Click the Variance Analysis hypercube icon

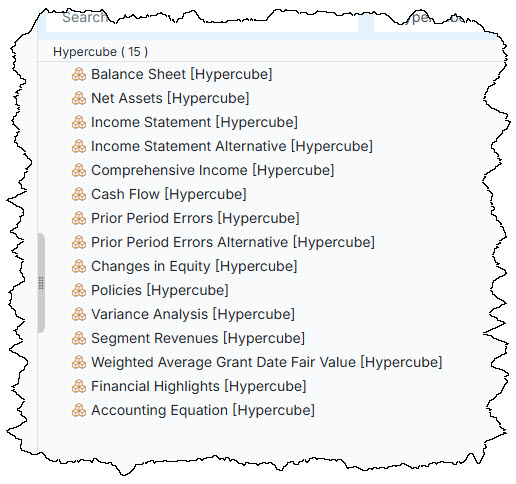click(79, 314)
